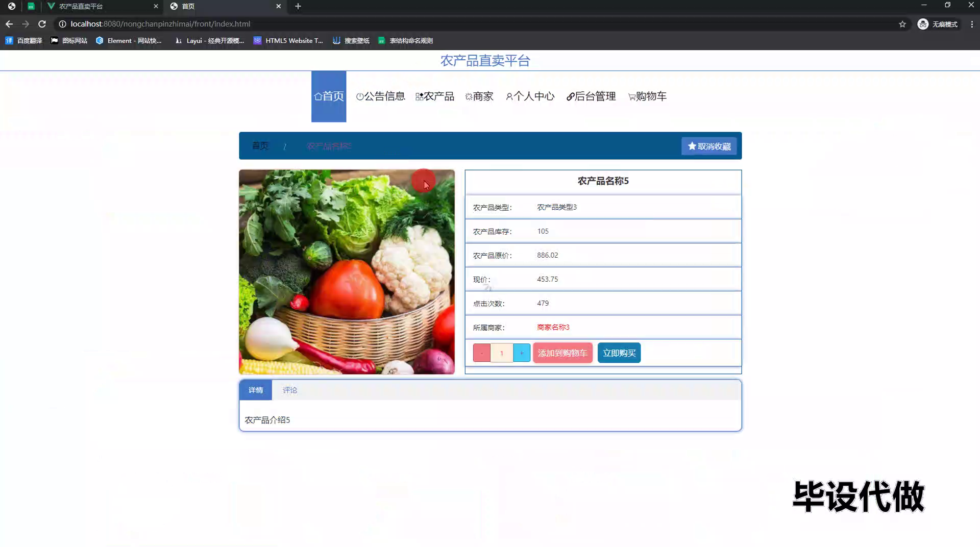Open 后台管理 navigation item
980x547 pixels.
(x=591, y=96)
